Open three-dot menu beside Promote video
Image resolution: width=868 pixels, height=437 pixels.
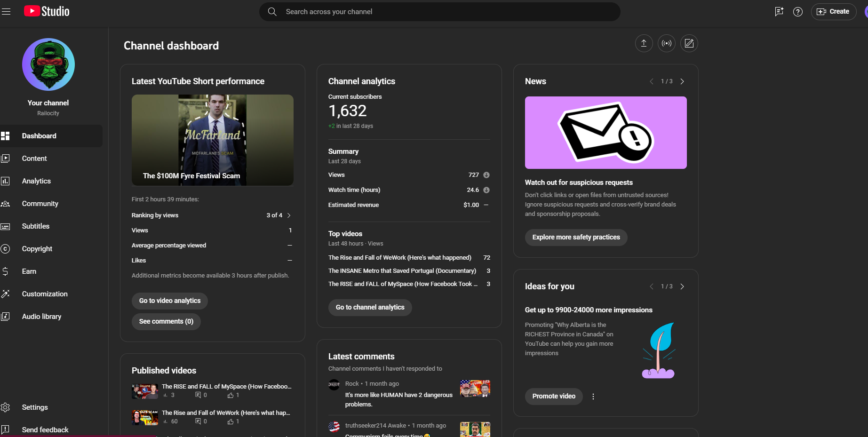click(593, 397)
